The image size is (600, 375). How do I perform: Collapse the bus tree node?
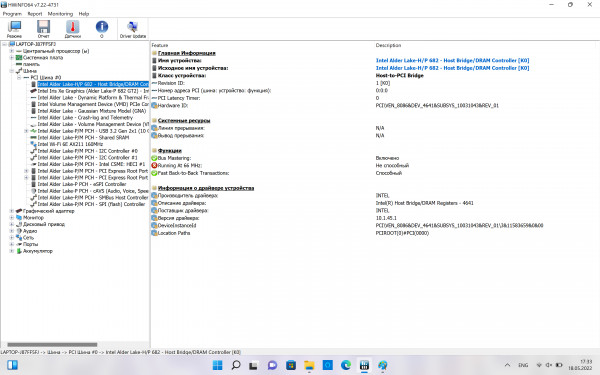(11, 71)
